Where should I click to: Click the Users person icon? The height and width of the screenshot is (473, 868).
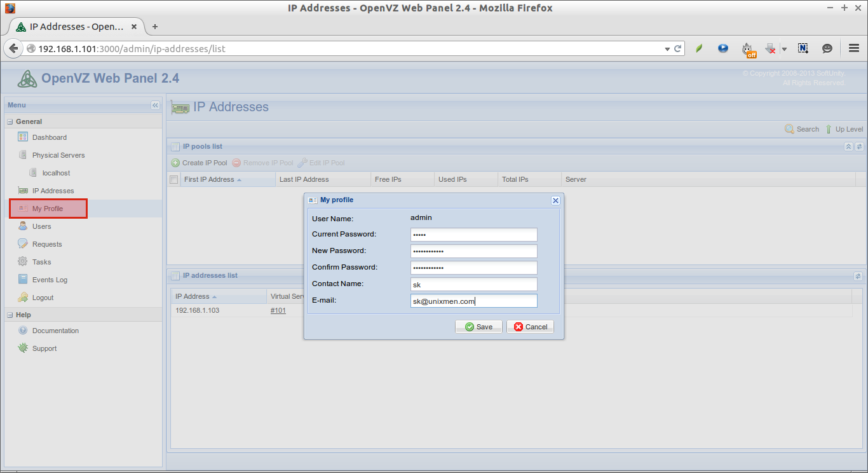coord(23,226)
